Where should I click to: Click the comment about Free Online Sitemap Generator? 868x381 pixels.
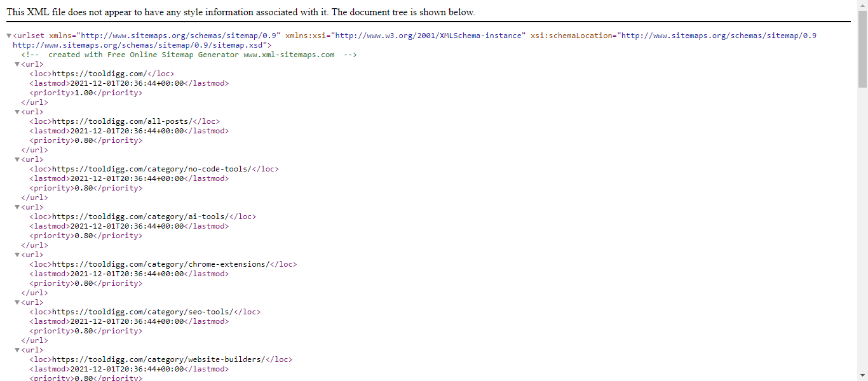(189, 55)
